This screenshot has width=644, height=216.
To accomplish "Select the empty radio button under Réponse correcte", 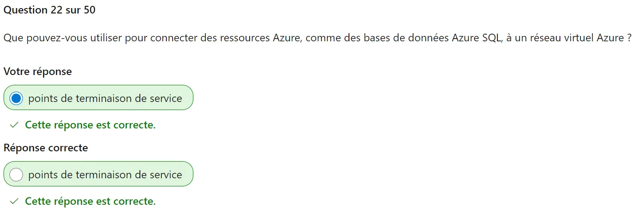I will point(16,175).
